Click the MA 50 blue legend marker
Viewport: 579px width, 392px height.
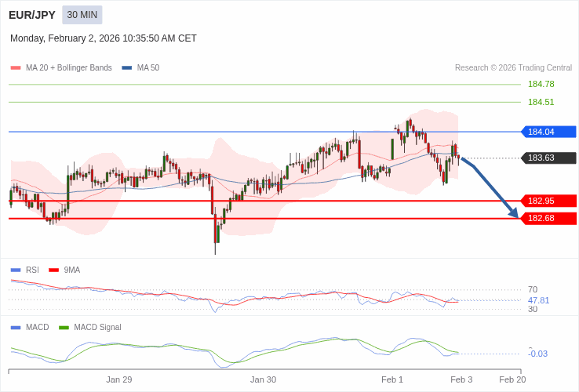pyautogui.click(x=127, y=68)
